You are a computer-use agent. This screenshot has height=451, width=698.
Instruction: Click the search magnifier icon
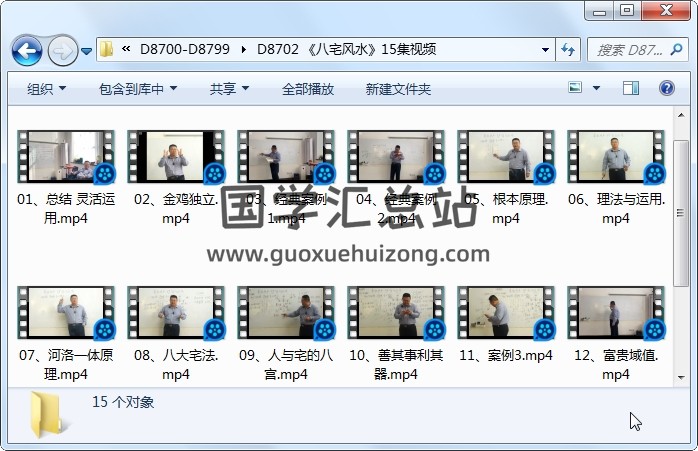[x=676, y=49]
